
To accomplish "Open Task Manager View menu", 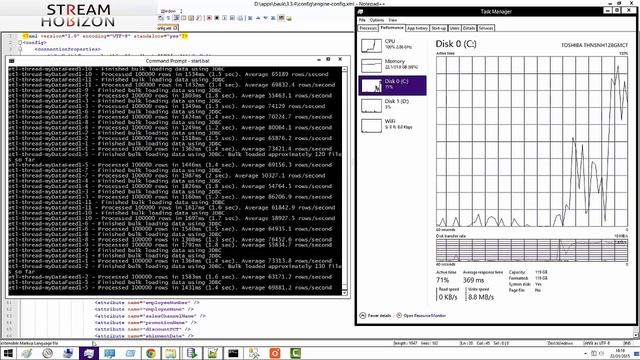I will coord(393,20).
